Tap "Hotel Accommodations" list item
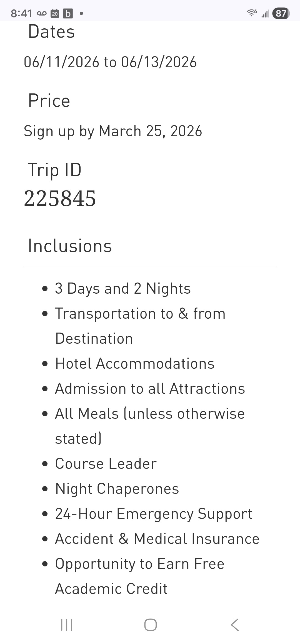This screenshot has width=300, height=644. [135, 363]
